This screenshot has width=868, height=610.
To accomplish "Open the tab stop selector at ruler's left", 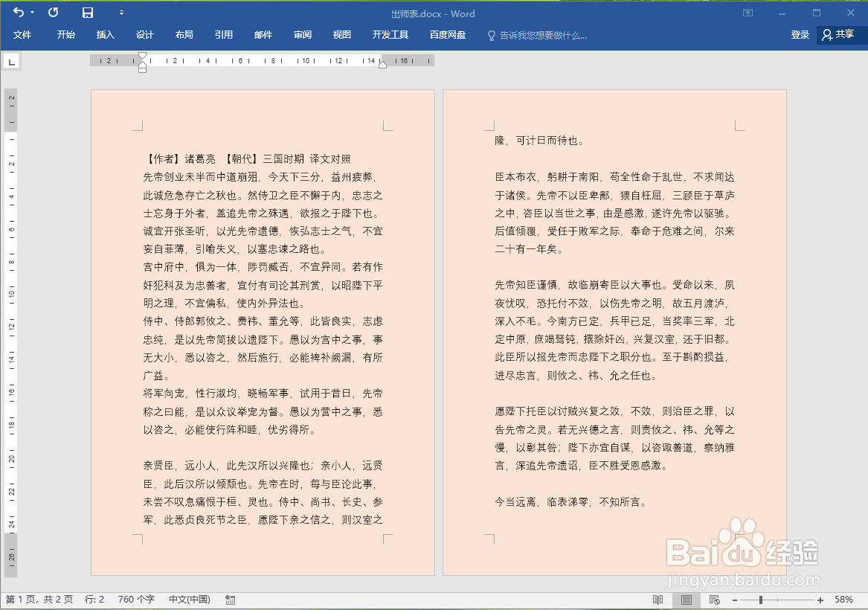I will [x=11, y=61].
